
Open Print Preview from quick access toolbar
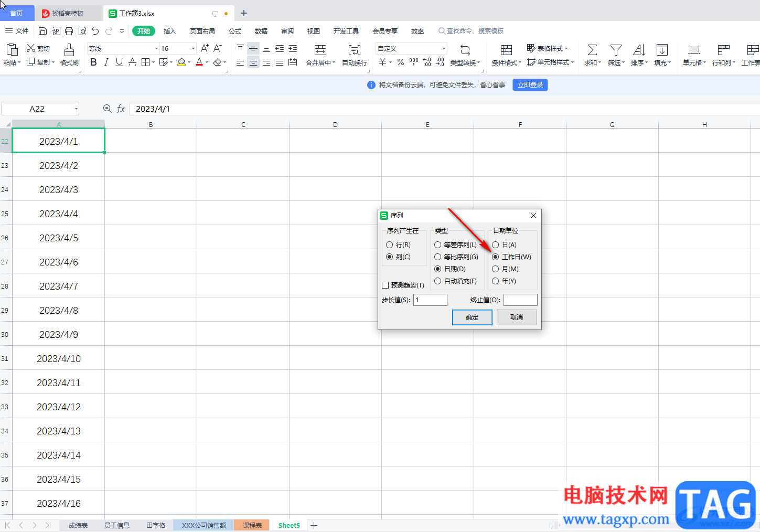(82, 31)
